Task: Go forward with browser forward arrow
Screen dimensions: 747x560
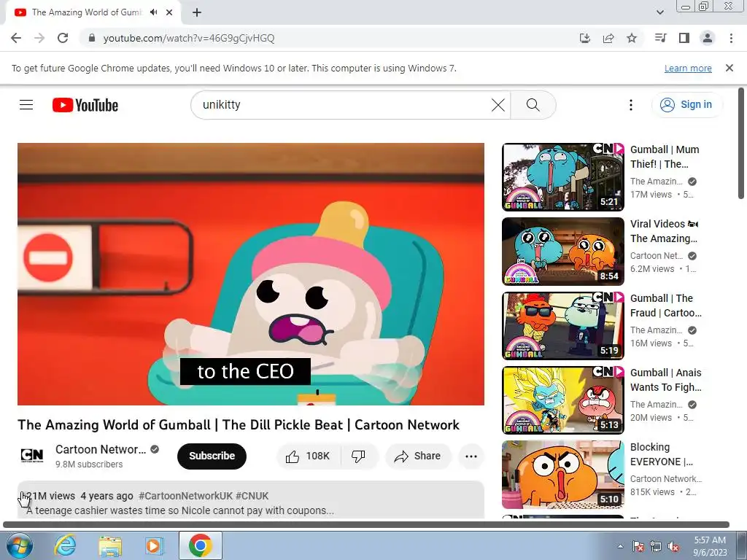Action: pyautogui.click(x=39, y=38)
